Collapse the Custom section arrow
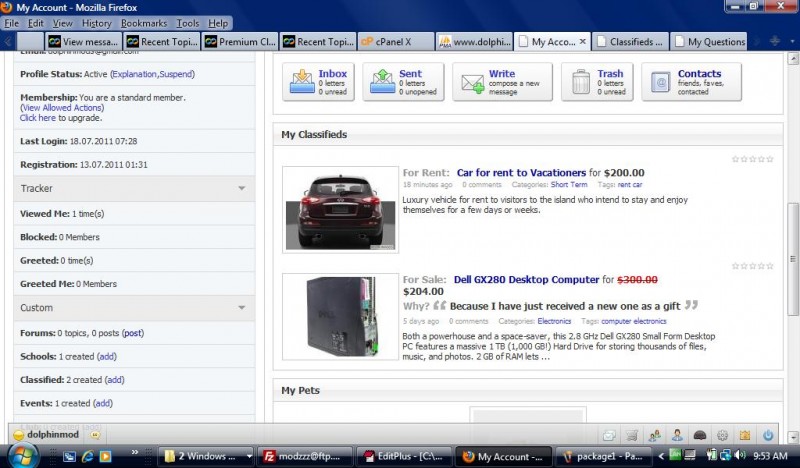This screenshot has width=800, height=468. [242, 308]
